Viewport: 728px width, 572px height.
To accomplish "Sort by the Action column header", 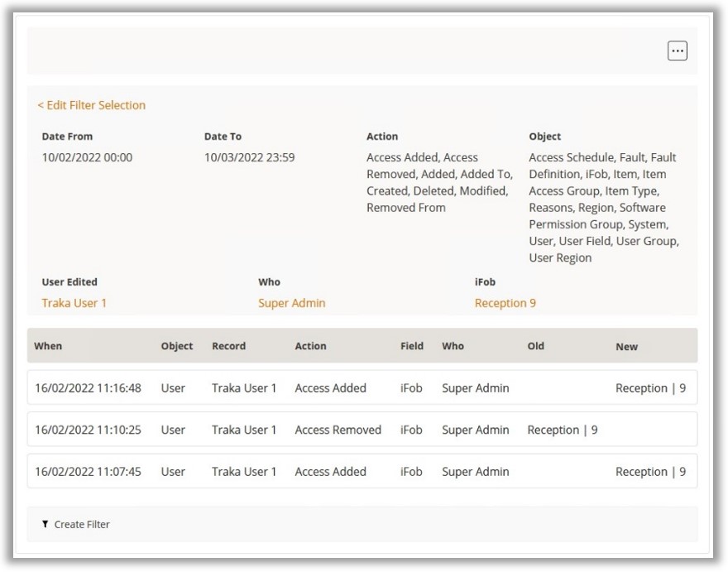I will pos(310,346).
